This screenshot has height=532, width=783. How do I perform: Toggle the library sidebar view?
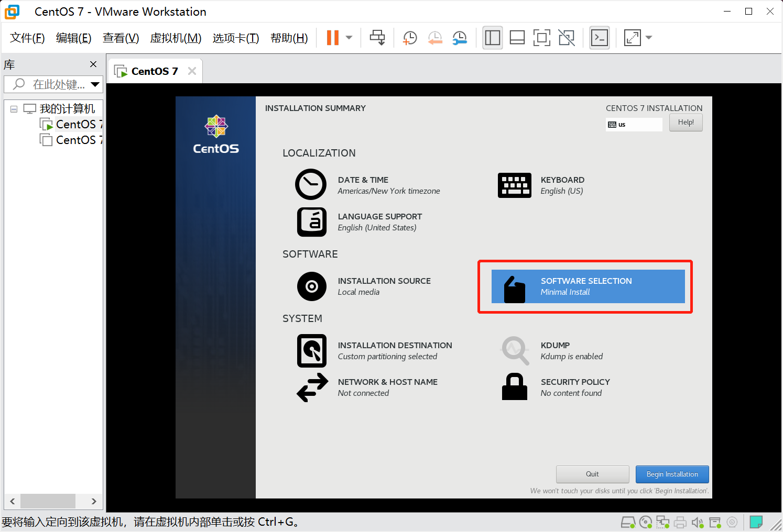point(493,38)
